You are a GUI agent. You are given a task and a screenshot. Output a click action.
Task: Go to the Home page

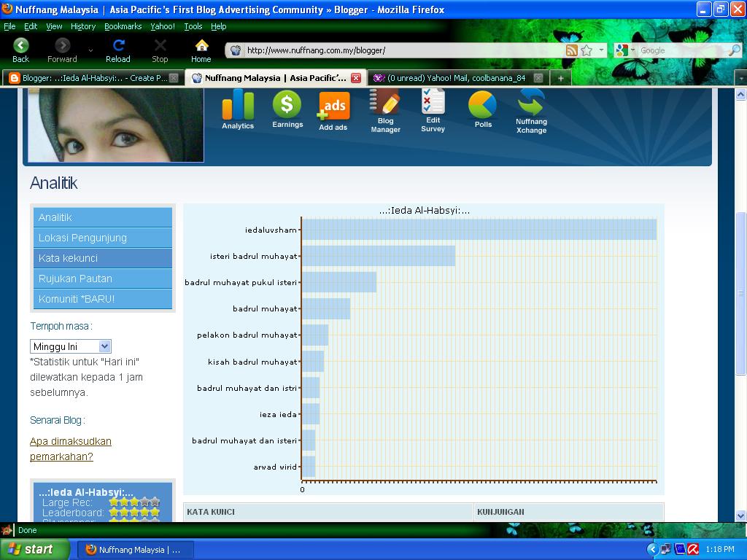pyautogui.click(x=201, y=50)
